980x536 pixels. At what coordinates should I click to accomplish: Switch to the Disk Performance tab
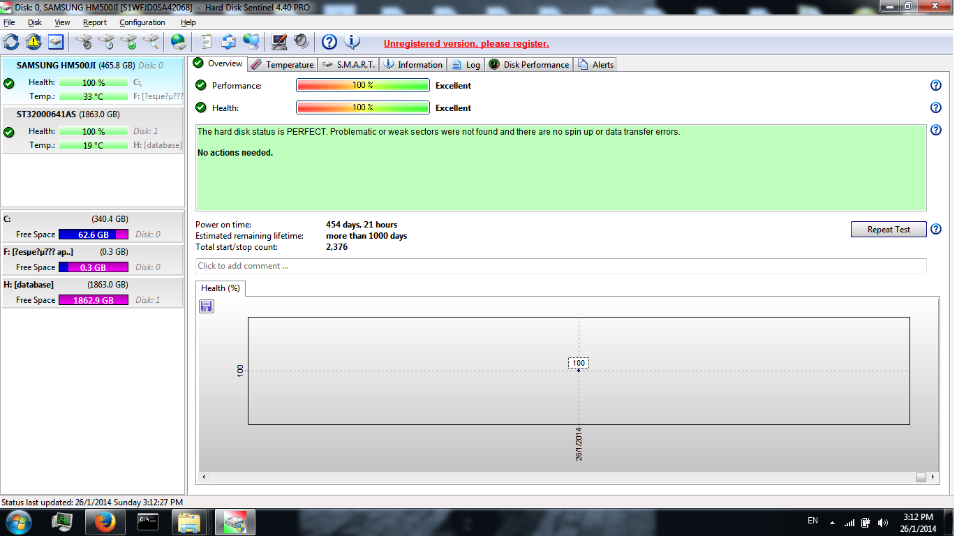[x=528, y=65]
